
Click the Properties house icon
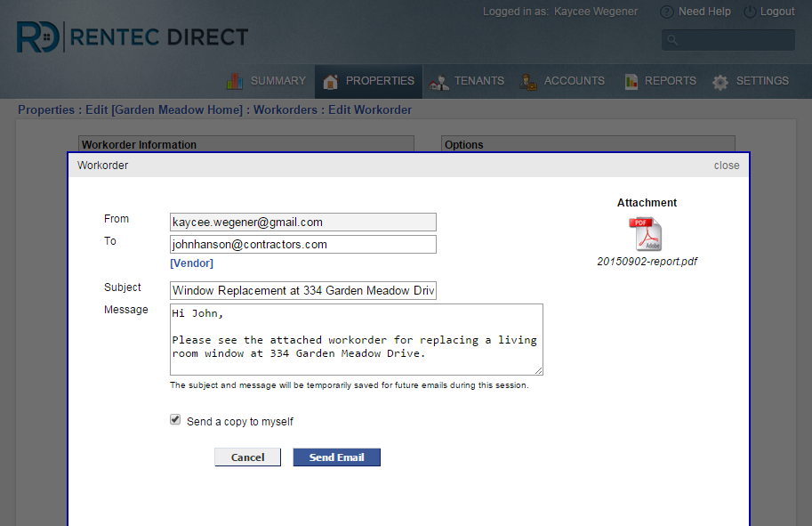click(331, 82)
